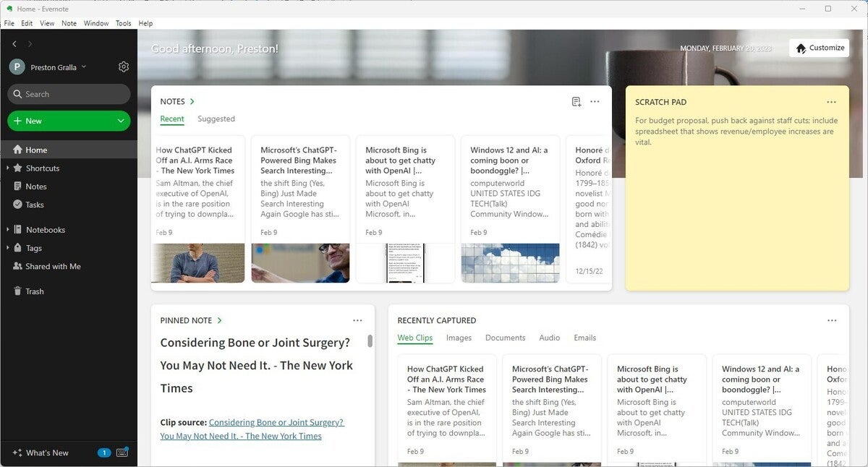The image size is (868, 467).
Task: Go back using the left arrow
Action: [14, 44]
